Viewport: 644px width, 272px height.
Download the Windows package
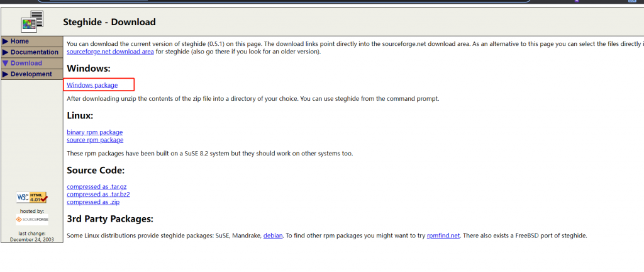(92, 85)
